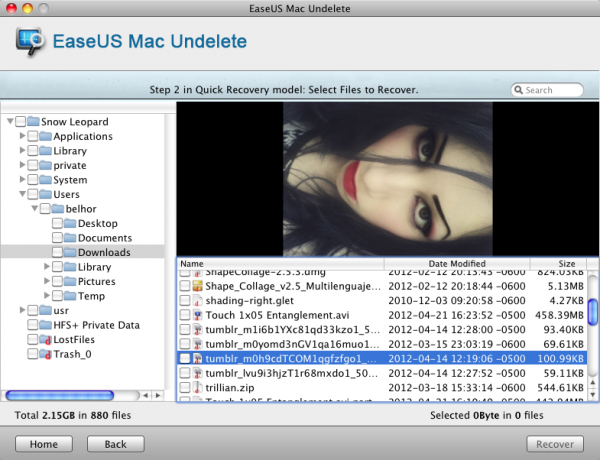Check the Trash_0 checkbox
The width and height of the screenshot is (600, 460).
(33, 354)
